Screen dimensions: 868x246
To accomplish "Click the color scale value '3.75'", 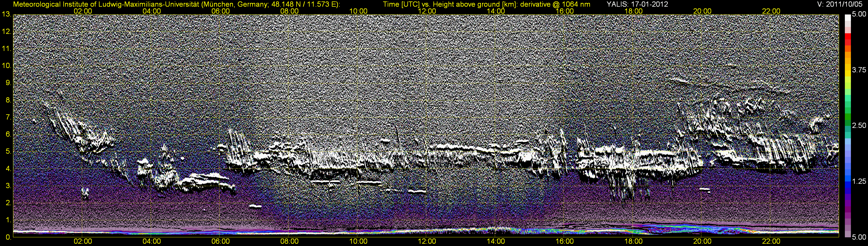I will (x=859, y=70).
